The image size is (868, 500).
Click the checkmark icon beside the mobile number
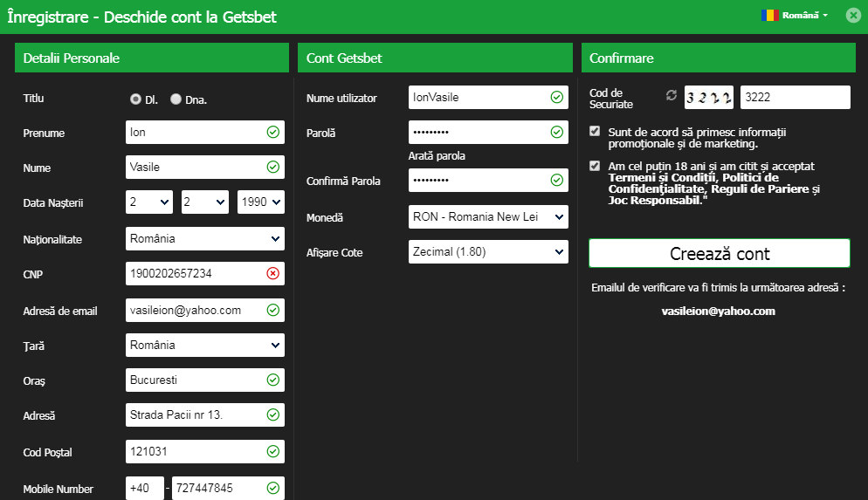(x=273, y=488)
